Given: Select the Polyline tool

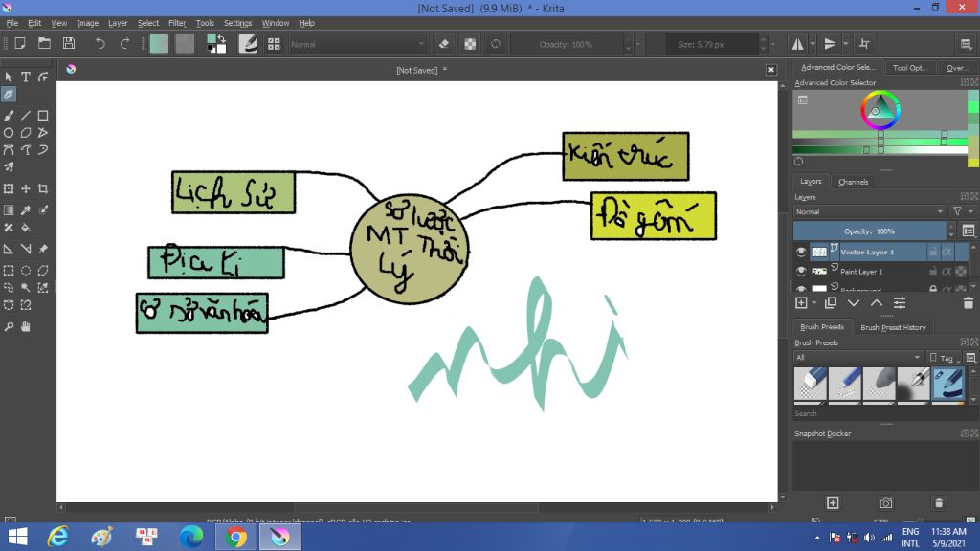Looking at the screenshot, I should tap(43, 132).
